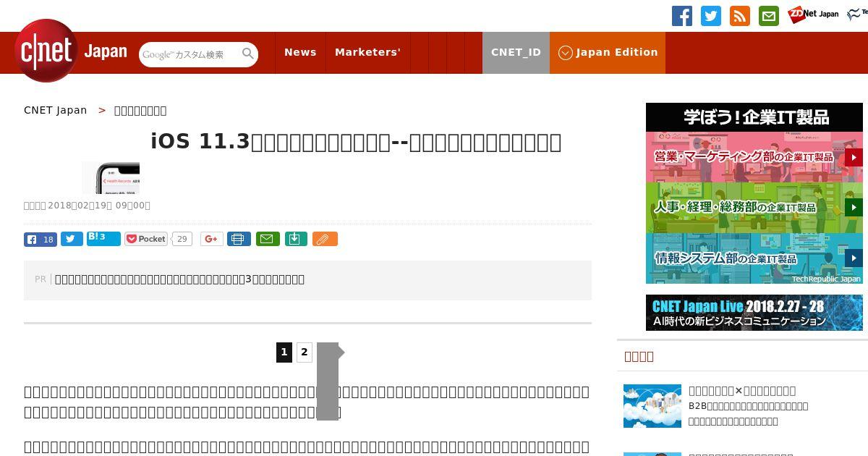Screen dimensions: 868x456
Task: Click the search magnifier icon
Action: tap(248, 54)
